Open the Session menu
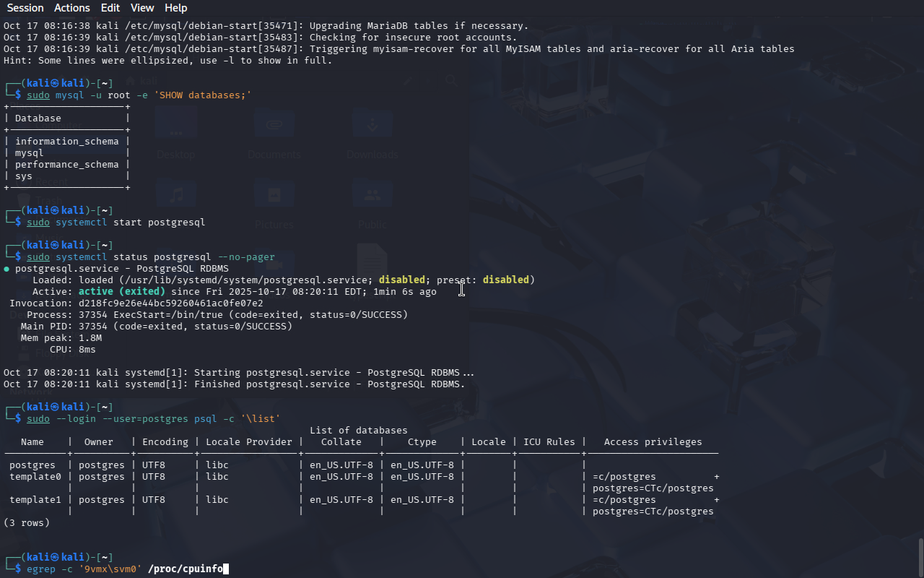 pyautogui.click(x=25, y=8)
